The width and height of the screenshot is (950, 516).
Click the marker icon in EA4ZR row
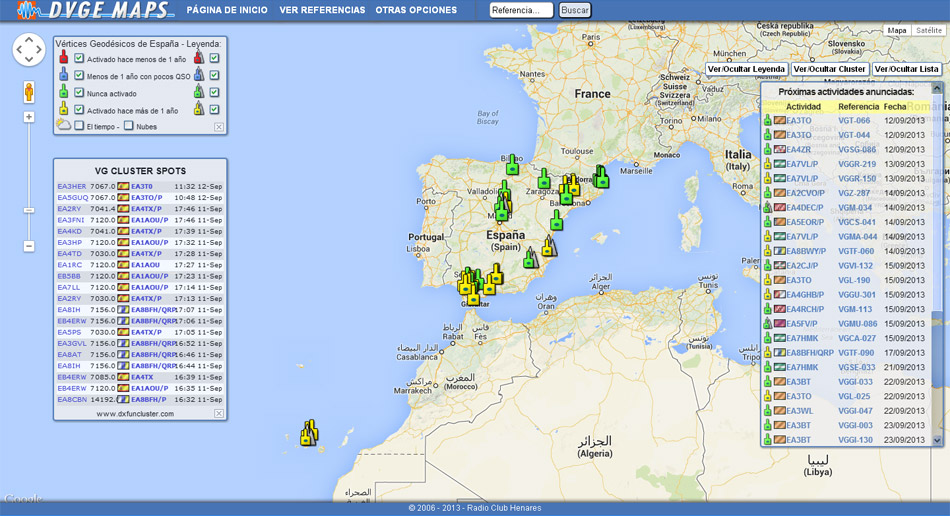click(x=767, y=150)
